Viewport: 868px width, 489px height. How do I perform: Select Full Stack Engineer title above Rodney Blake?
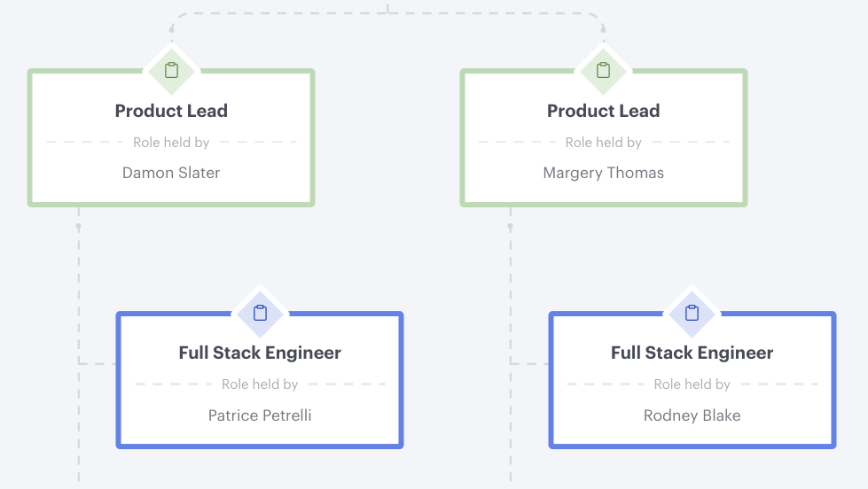[692, 353]
